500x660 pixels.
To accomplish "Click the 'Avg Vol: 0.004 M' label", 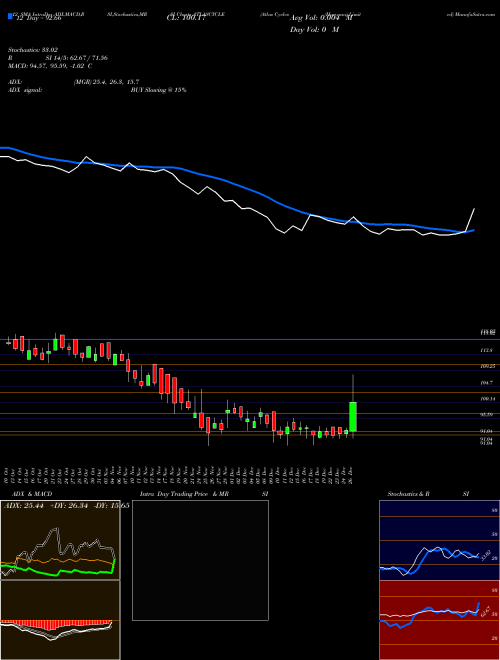I will click(x=321, y=19).
